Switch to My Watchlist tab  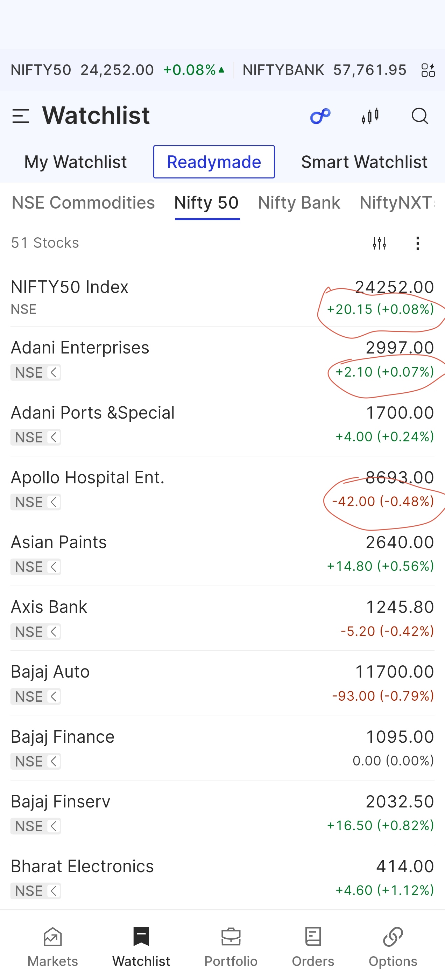tap(75, 162)
